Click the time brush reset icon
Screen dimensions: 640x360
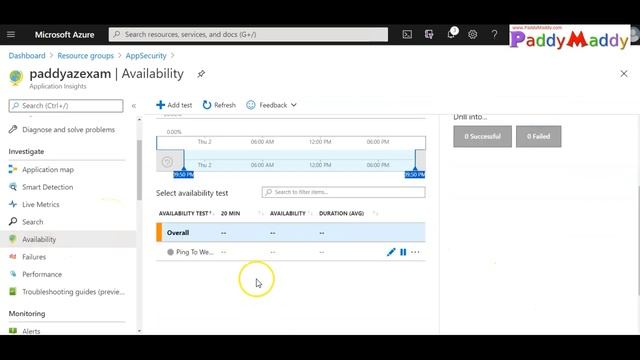(x=167, y=162)
